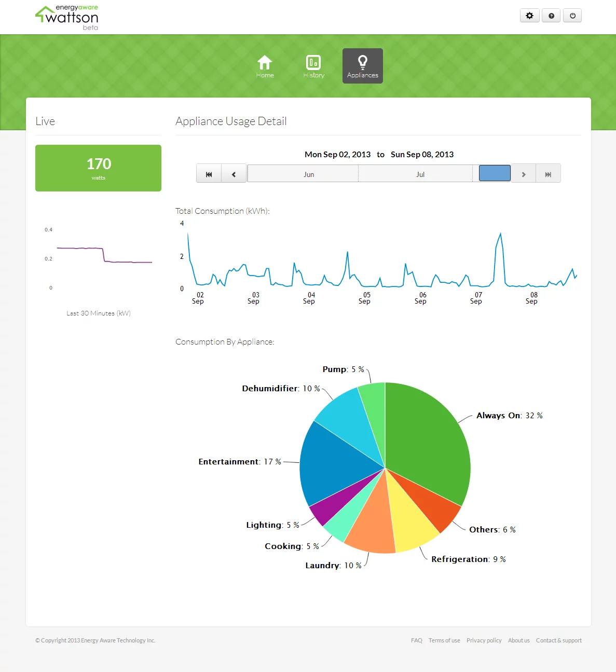Screen dimensions: 616x672
Task: Step forward one period with right arrow
Action: pos(524,173)
